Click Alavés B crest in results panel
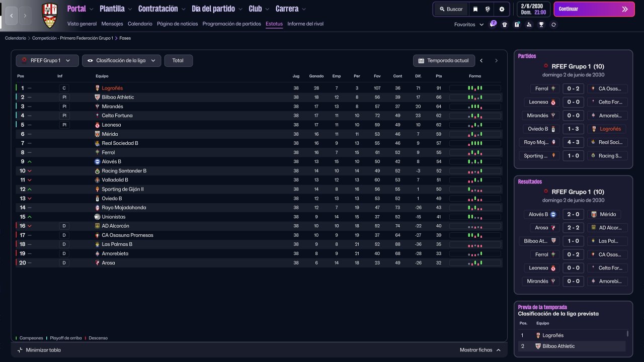Viewport: 644px width, 362px height. coord(553,214)
